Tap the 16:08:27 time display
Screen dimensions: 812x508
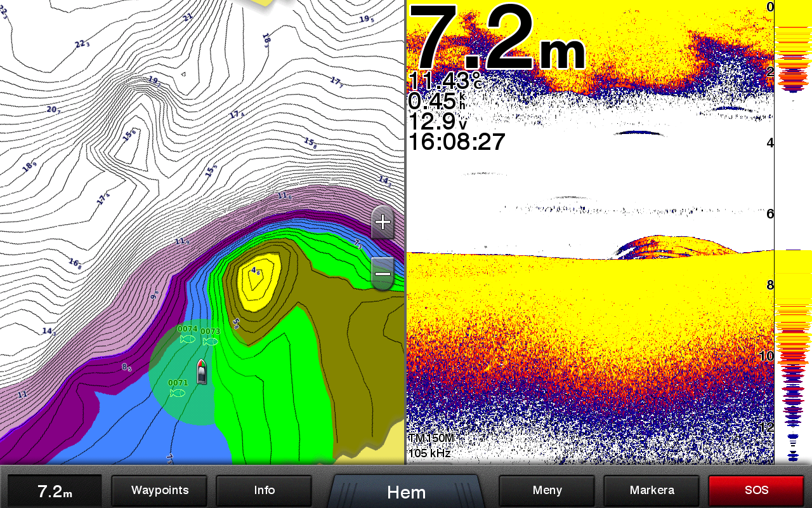456,142
